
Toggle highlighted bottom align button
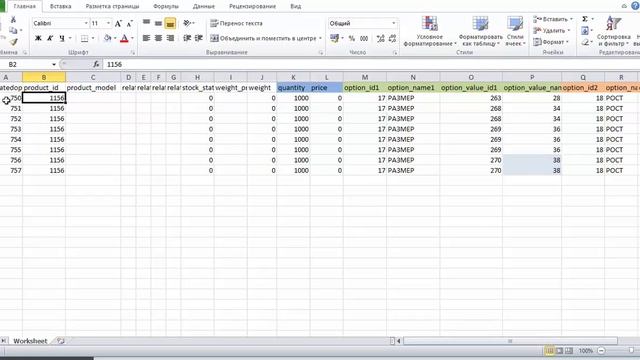tap(170, 23)
